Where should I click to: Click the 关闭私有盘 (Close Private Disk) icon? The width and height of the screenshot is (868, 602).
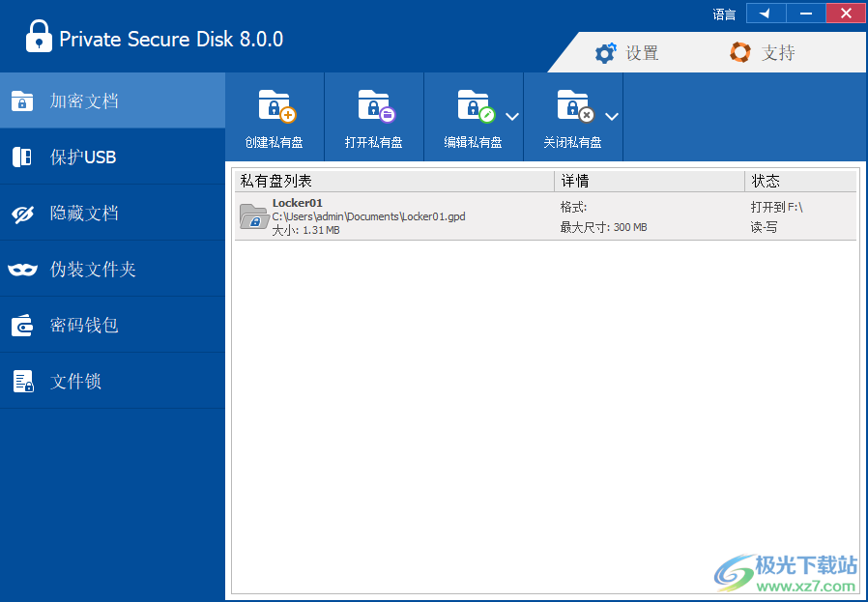pos(572,114)
